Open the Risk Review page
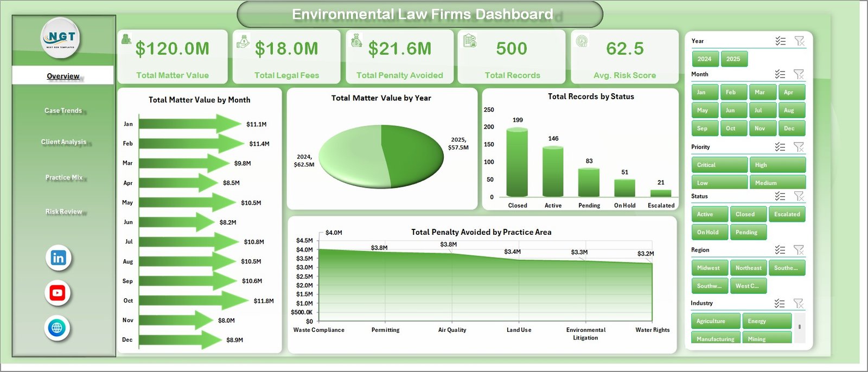The width and height of the screenshot is (868, 372). (x=63, y=212)
